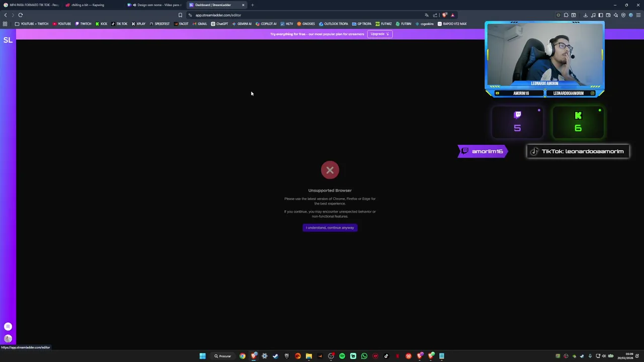Click the share page icon in address bar
644x362 pixels.
[435, 15]
